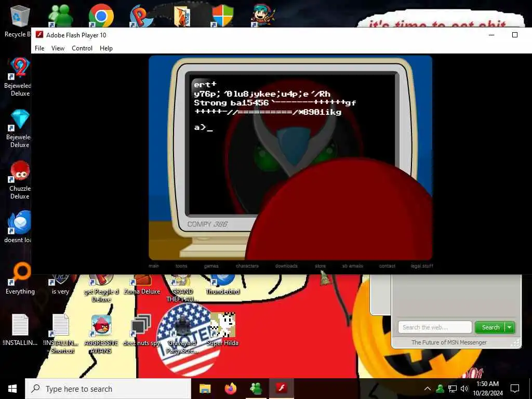
Task: Click the Windows Start button
Action: click(x=12, y=389)
